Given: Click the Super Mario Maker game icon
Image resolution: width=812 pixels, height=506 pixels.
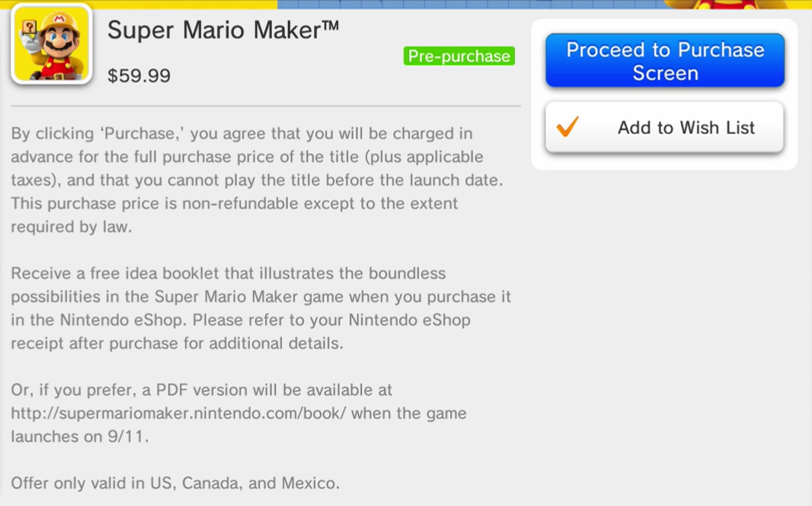Looking at the screenshot, I should coord(52,44).
